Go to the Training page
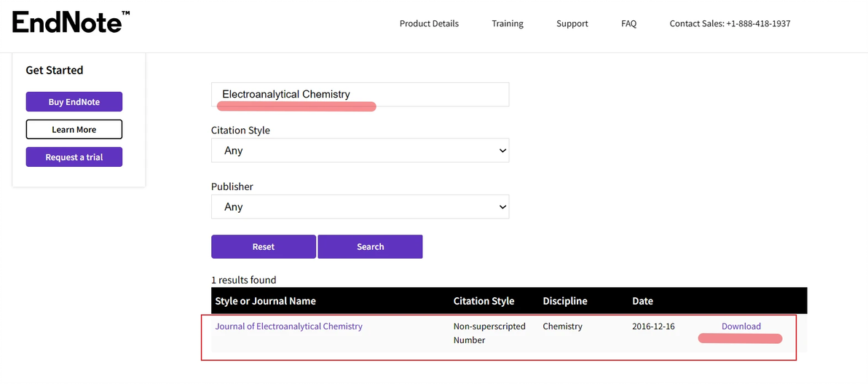Image resolution: width=868 pixels, height=384 pixels. (x=508, y=23)
